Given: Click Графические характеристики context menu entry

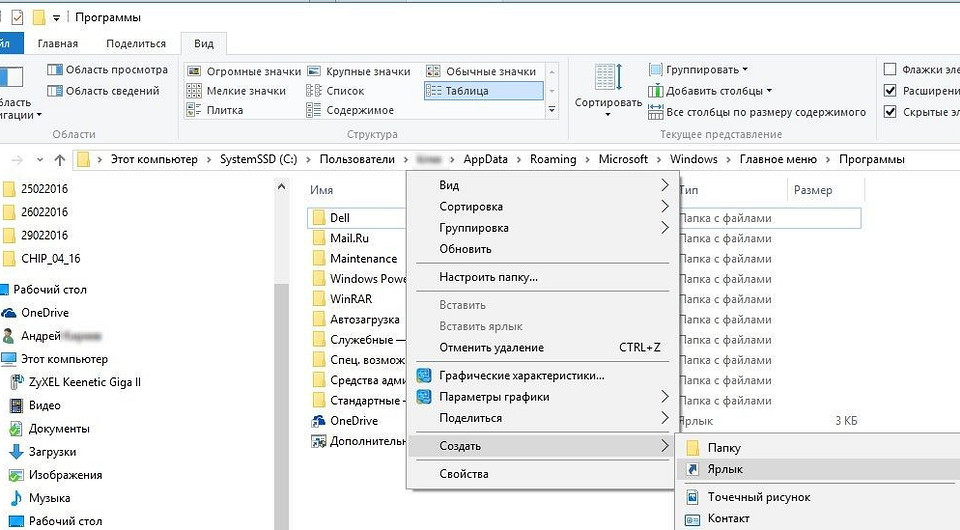Looking at the screenshot, I should (522, 376).
